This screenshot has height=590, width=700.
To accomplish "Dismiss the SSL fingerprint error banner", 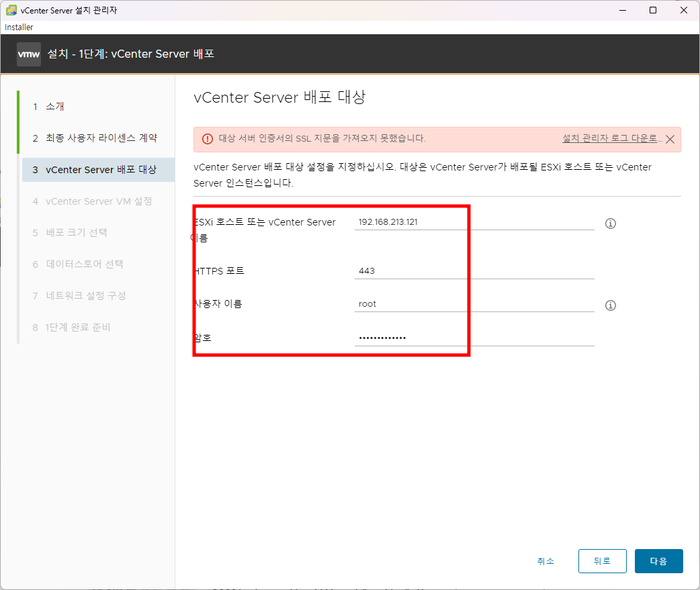I will [670, 139].
